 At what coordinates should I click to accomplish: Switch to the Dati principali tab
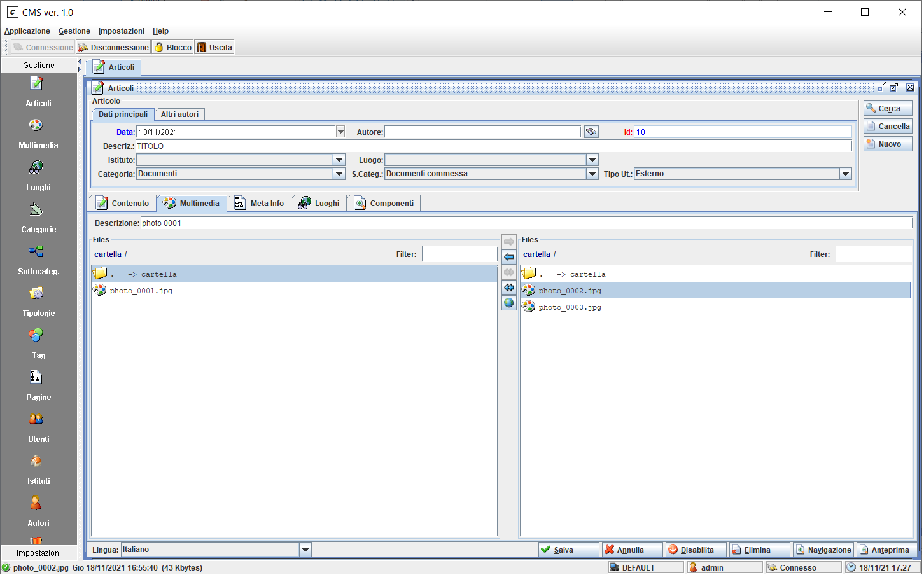123,114
